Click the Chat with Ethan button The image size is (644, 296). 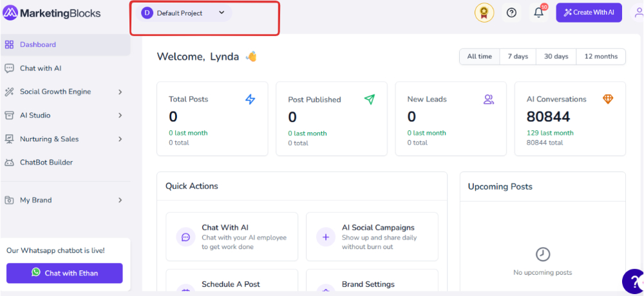64,273
